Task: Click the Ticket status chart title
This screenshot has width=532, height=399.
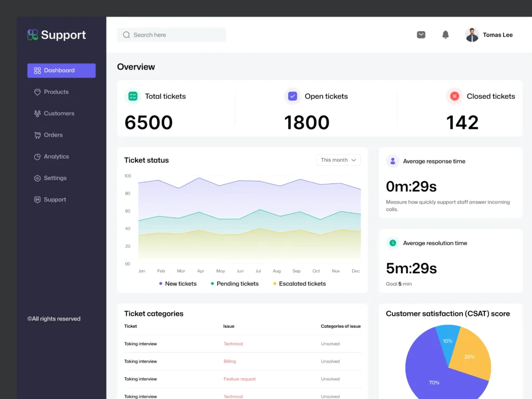Action: coord(147,160)
